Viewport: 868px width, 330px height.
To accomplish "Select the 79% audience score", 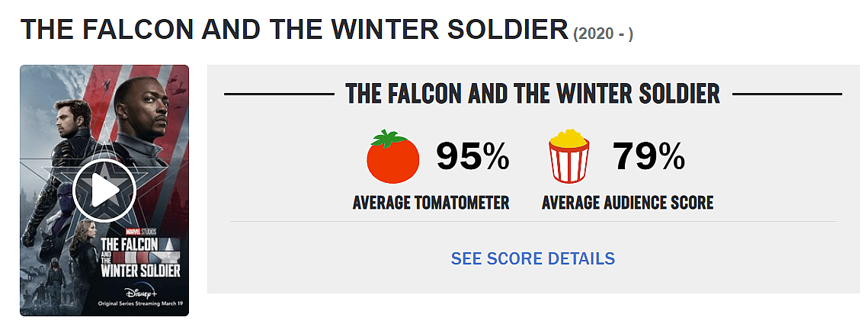I will click(649, 157).
